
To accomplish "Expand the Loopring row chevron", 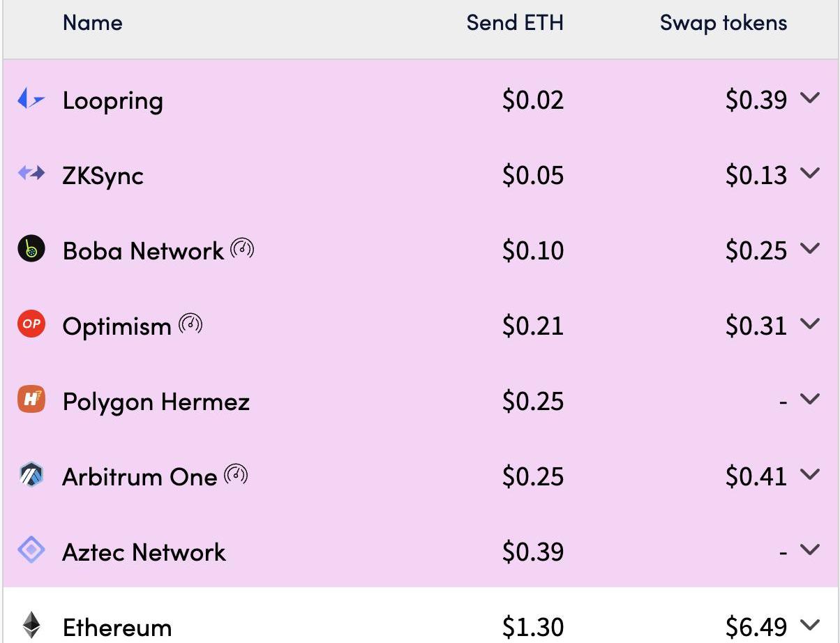I will [809, 98].
